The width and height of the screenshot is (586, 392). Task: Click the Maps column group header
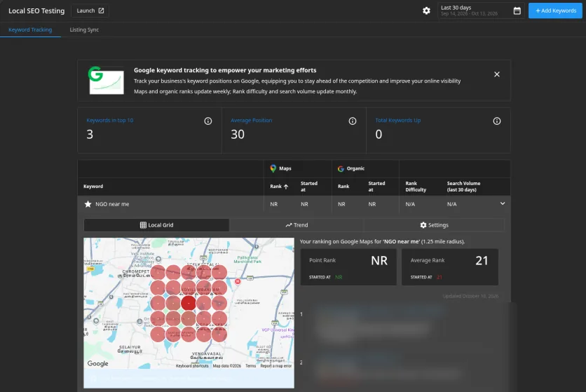click(280, 169)
